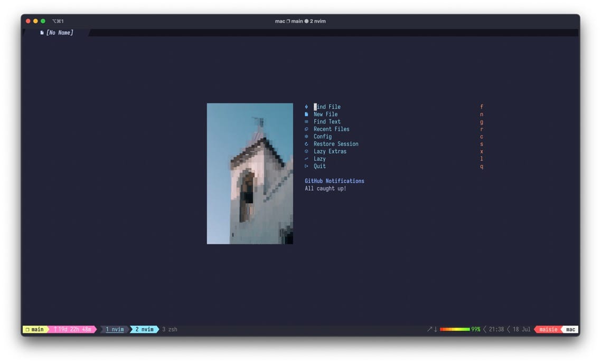The height and width of the screenshot is (364, 601).
Task: Open the Lazy entry
Action: (x=320, y=159)
